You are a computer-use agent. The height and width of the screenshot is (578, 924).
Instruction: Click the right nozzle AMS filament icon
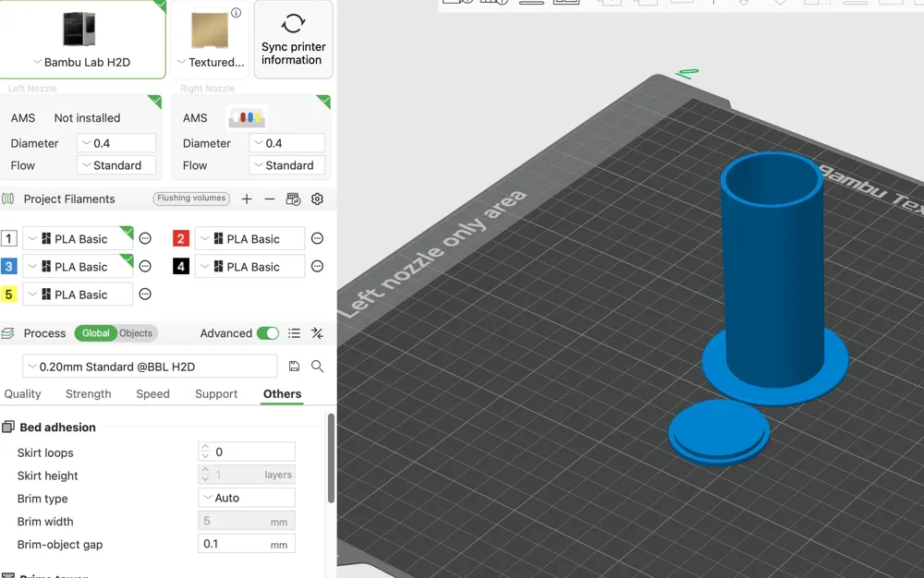pos(247,117)
